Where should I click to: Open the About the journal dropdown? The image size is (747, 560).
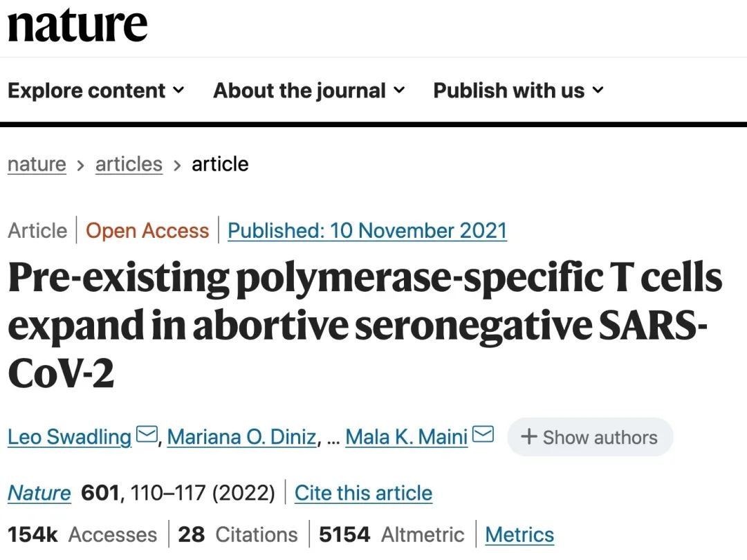tap(308, 91)
